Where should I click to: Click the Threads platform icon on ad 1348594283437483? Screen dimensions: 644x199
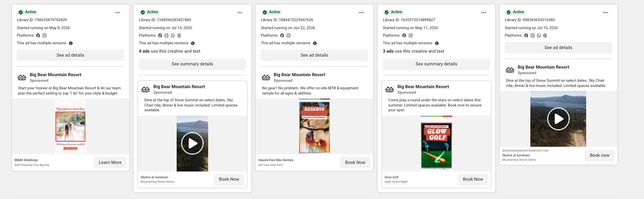(x=179, y=35)
